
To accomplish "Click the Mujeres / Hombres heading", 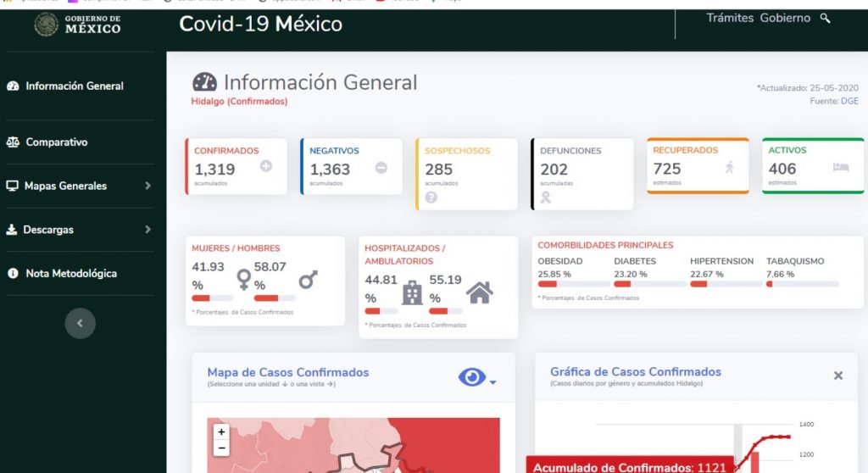I will (236, 248).
